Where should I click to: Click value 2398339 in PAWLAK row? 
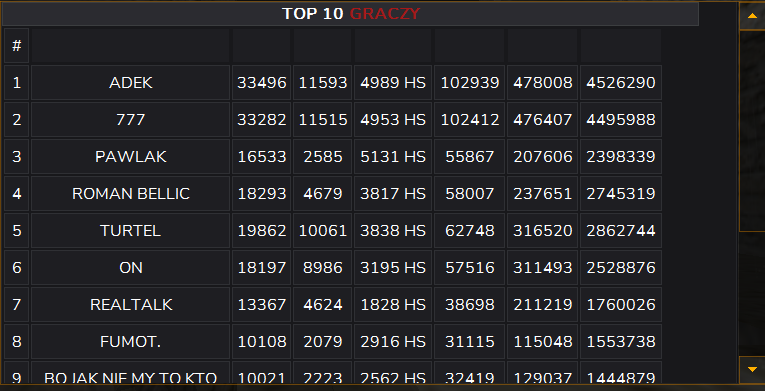click(x=621, y=157)
